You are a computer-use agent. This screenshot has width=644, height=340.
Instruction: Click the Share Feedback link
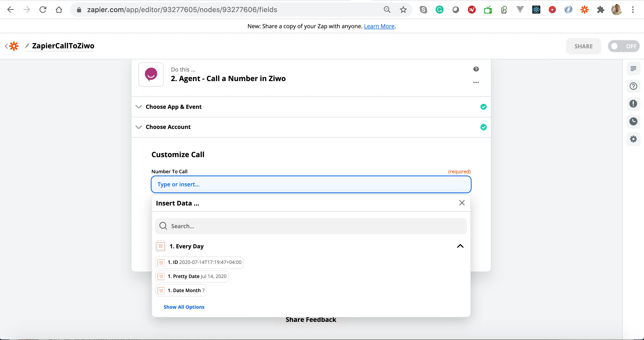pyautogui.click(x=311, y=319)
